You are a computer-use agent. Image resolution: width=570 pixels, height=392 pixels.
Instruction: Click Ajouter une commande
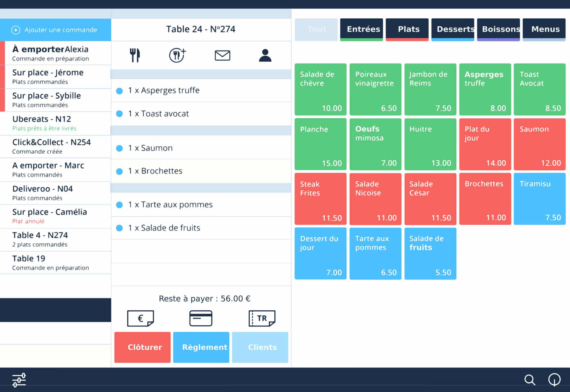55,30
